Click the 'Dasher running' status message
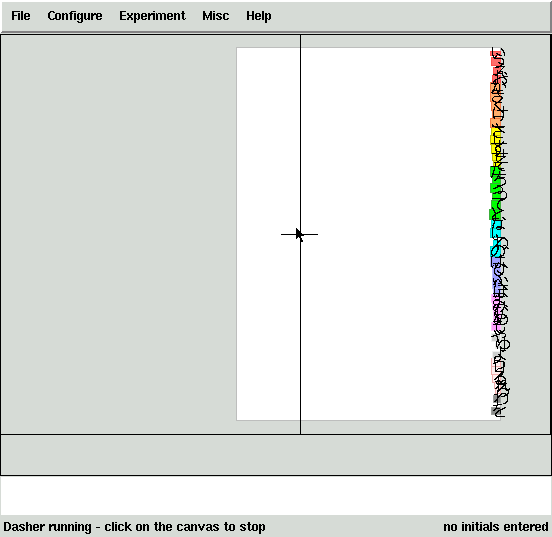Screen dimensions: 552x537 [134, 527]
